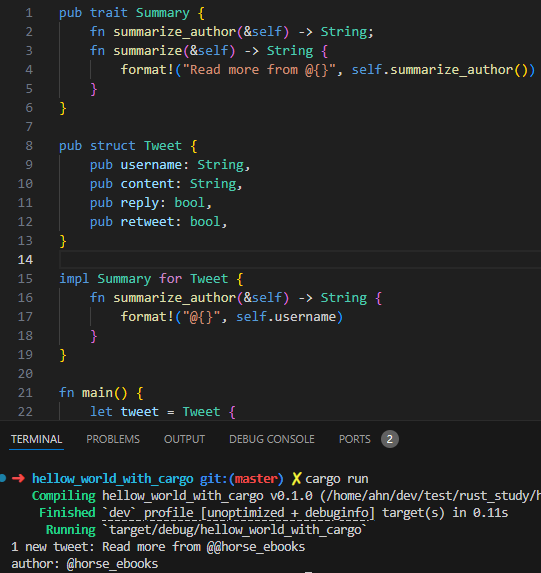Click 'impl' keyword on line 15
Viewport: 541px width, 573px height.
tap(74, 279)
